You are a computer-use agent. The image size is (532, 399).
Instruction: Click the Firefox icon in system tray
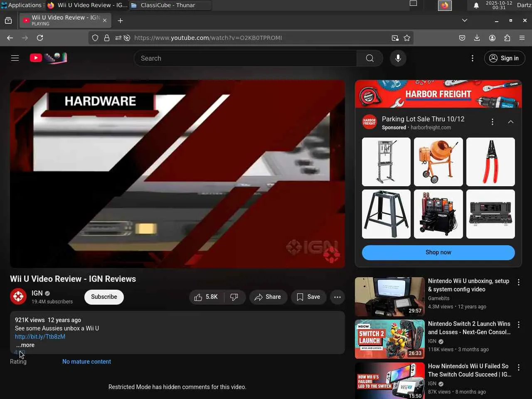pyautogui.click(x=445, y=5)
